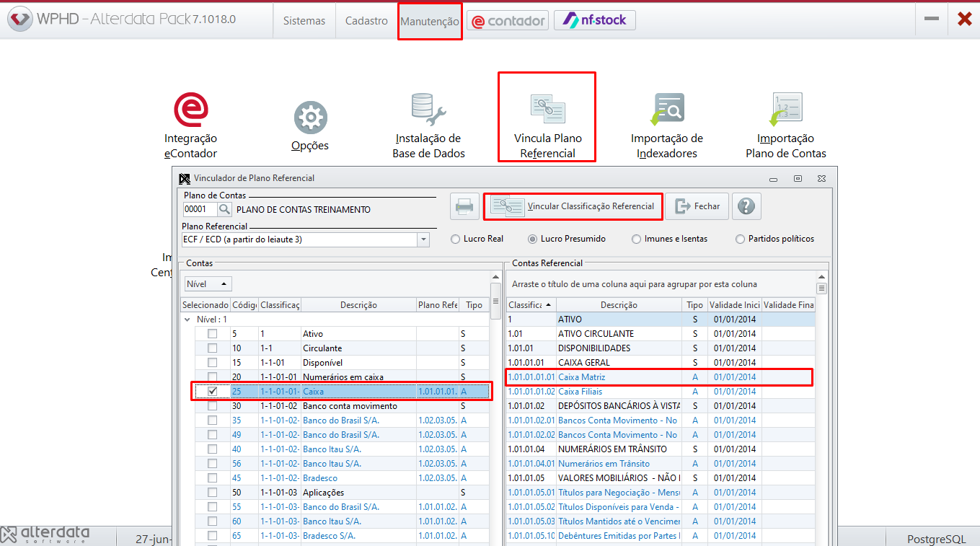Check the box for Banco conta movimento
The width and height of the screenshot is (980, 546).
pyautogui.click(x=212, y=406)
